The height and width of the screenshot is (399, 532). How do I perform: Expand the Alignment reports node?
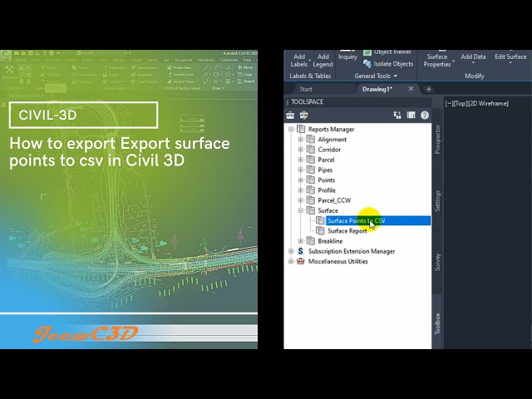click(301, 140)
